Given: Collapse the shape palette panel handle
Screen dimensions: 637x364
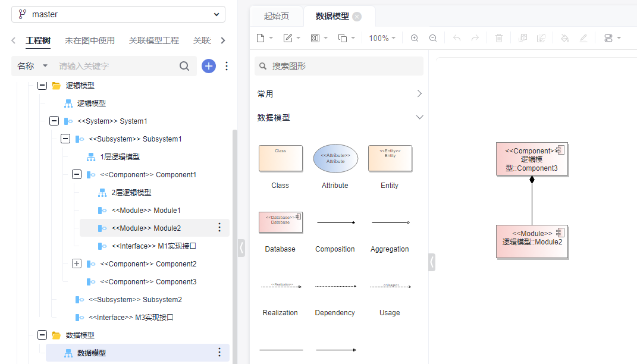Looking at the screenshot, I should 432,262.
